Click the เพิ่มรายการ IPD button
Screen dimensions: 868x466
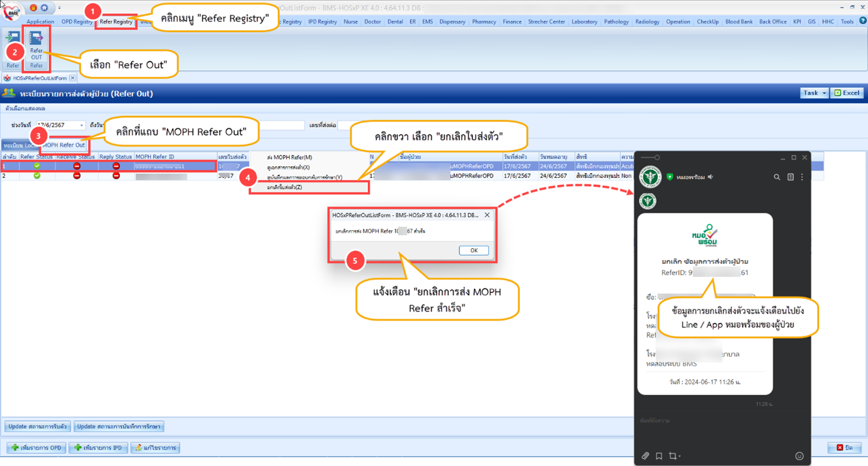(98, 447)
